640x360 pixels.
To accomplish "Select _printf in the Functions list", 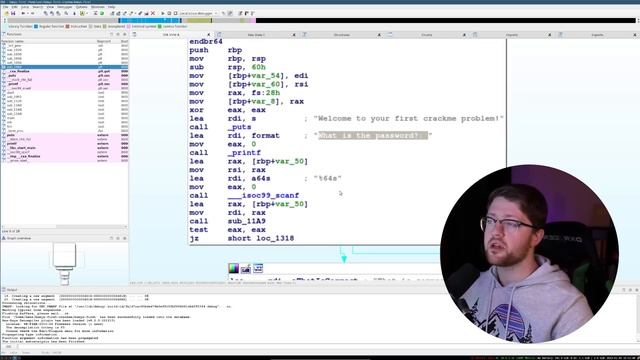I will click(64, 84).
